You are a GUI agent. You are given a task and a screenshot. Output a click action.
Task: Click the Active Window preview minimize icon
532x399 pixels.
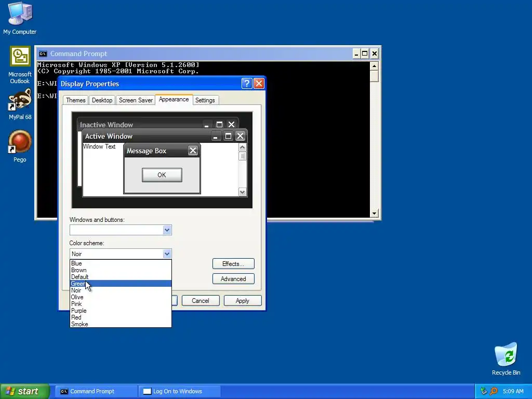pos(216,136)
